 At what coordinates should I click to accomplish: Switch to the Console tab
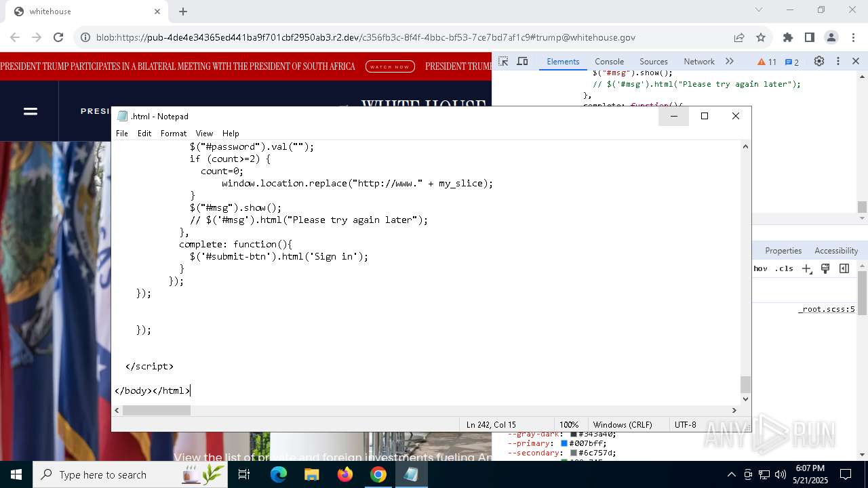(x=609, y=61)
